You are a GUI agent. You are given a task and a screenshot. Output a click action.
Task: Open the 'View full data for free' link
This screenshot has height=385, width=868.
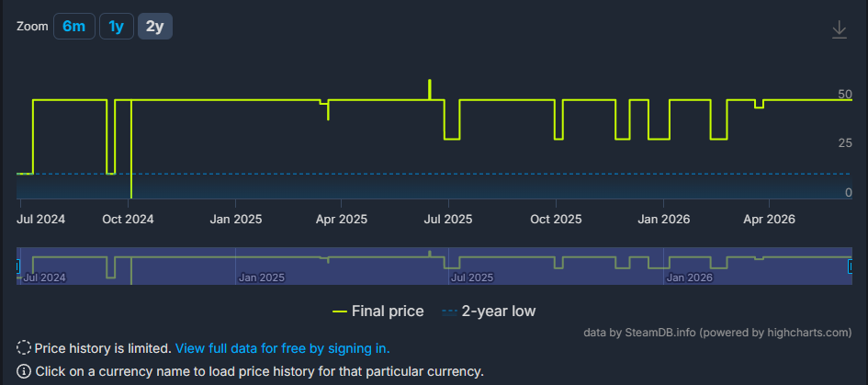click(x=282, y=348)
